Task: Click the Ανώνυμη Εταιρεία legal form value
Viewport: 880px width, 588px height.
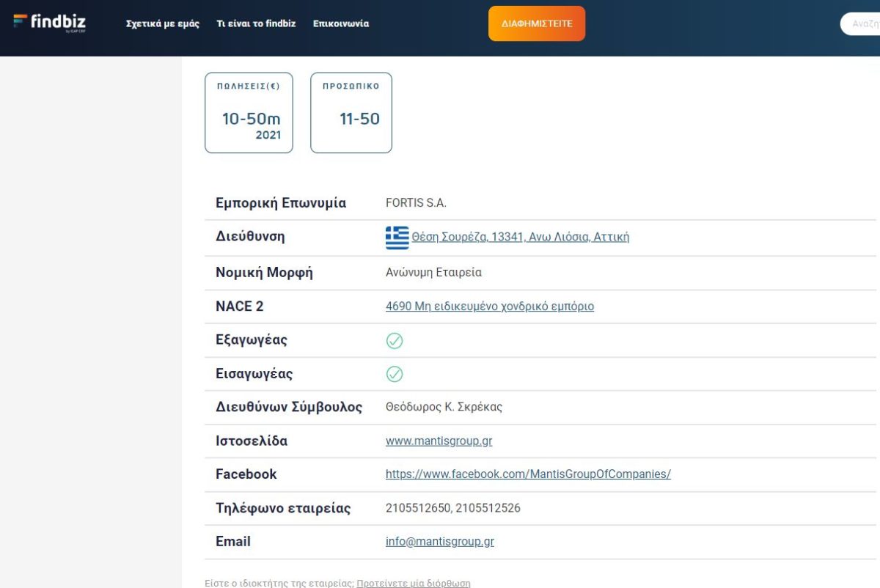Action: [433, 272]
